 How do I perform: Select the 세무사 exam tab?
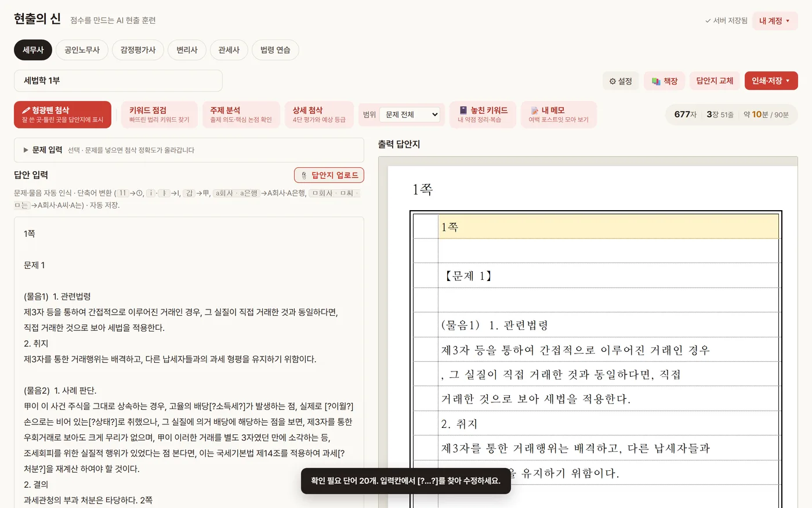coord(33,50)
